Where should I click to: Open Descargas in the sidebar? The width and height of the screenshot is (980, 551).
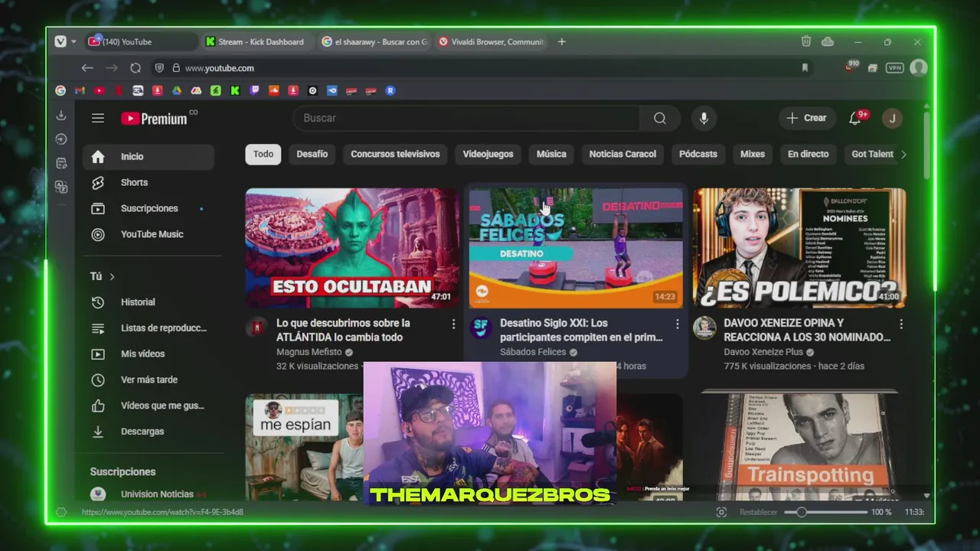click(x=148, y=432)
